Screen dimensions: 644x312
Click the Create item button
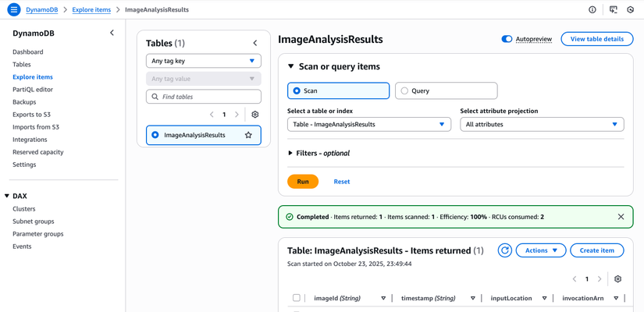pyautogui.click(x=596, y=250)
